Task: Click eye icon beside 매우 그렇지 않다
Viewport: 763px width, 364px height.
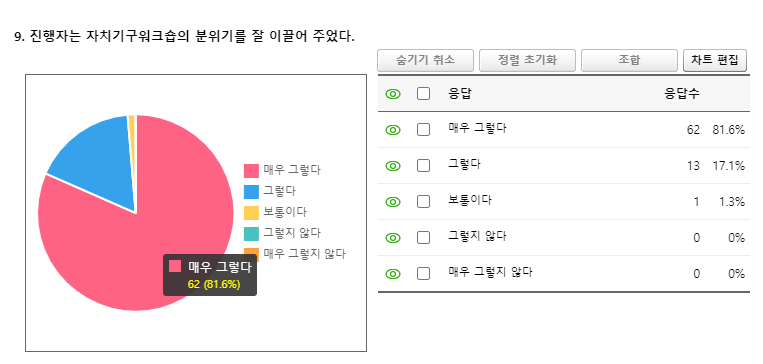Action: (393, 274)
